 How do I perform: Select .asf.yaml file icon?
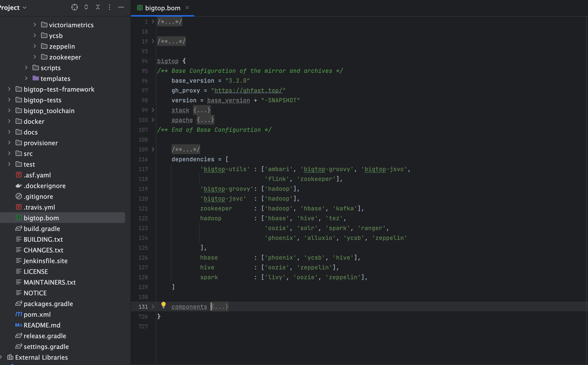[19, 175]
